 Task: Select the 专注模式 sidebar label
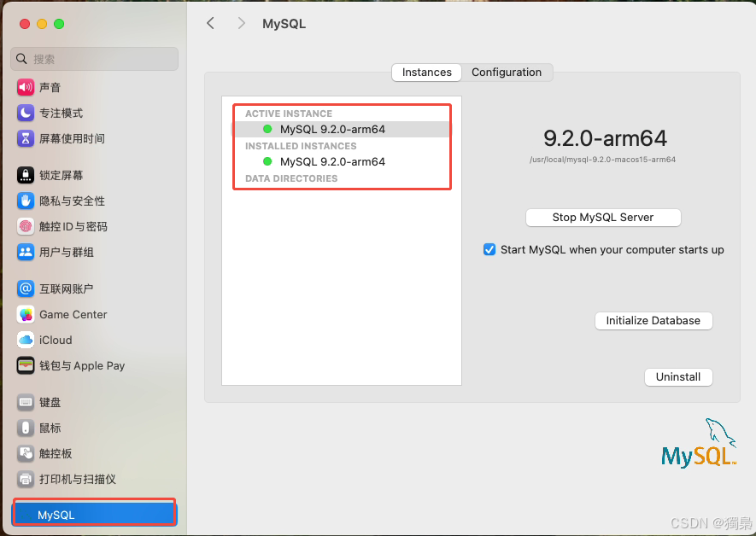[x=62, y=113]
